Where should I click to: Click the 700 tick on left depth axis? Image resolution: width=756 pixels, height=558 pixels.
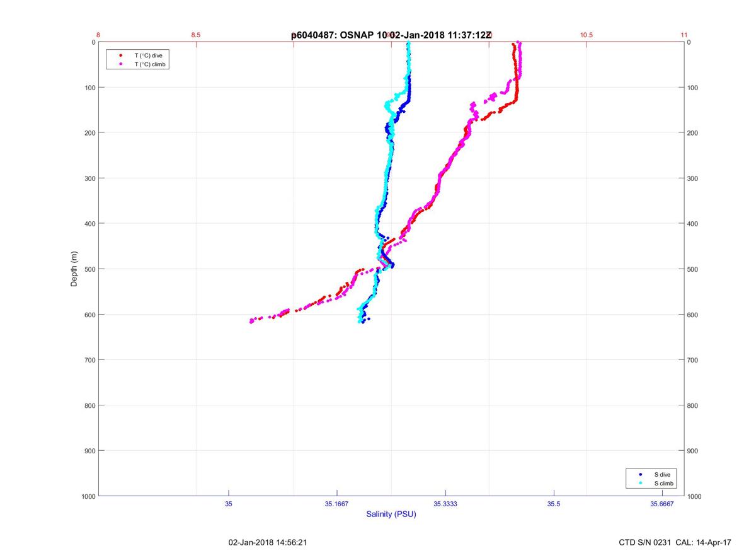89,360
